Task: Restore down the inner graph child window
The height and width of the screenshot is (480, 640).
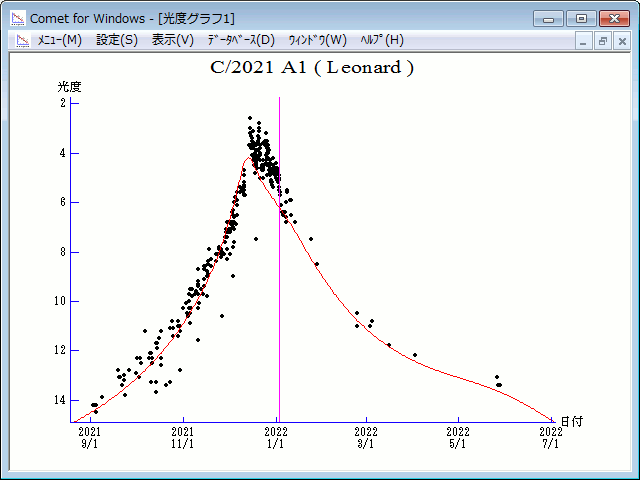Action: 603,41
